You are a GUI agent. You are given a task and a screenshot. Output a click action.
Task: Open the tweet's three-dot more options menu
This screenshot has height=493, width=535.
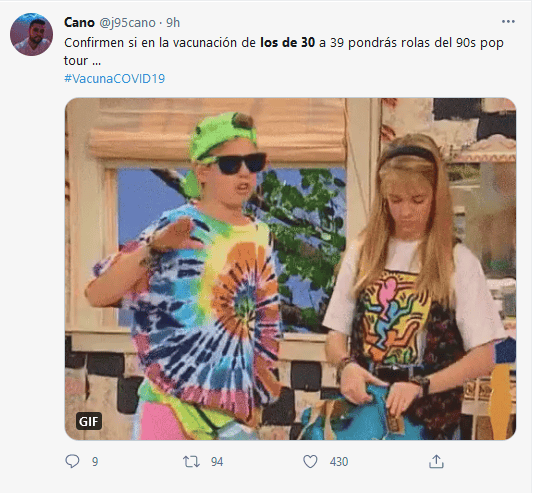(x=508, y=21)
